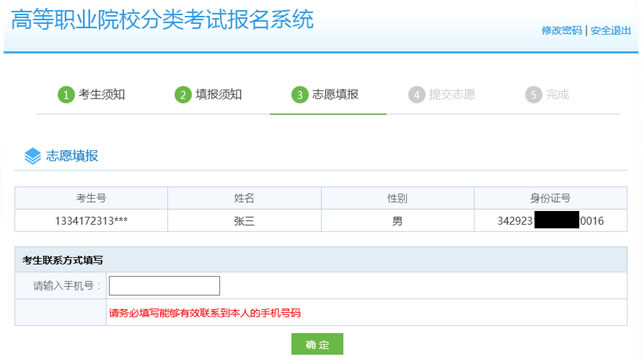Click the blue layers icon beside 志愿填报
Screen dimensions: 643x363
pos(32,156)
